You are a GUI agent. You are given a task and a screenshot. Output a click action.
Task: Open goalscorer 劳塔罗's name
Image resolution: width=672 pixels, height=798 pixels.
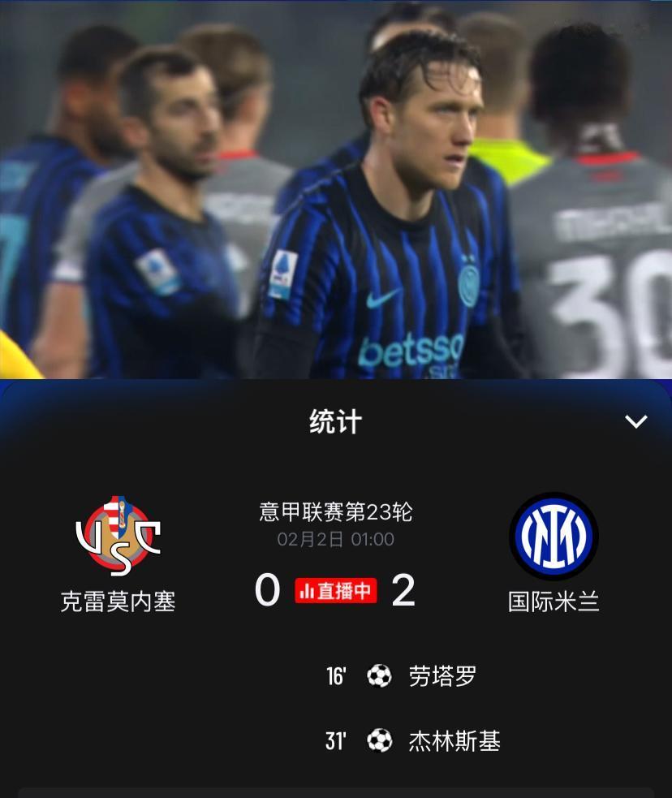click(442, 676)
